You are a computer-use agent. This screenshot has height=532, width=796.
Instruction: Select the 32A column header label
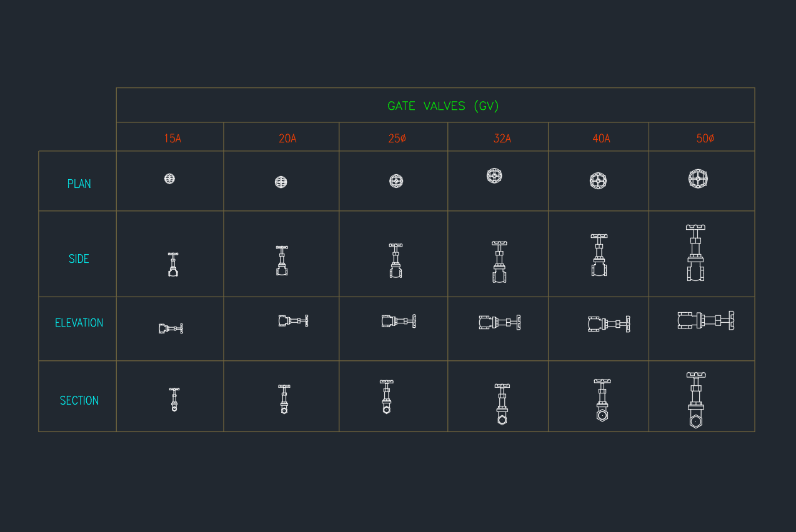[x=502, y=139]
